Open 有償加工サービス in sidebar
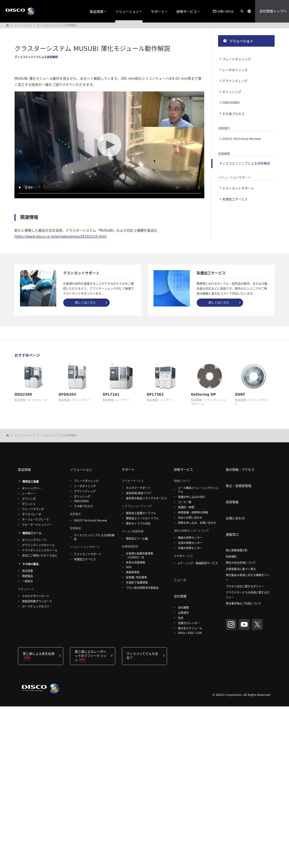This screenshot has height=868, width=289. pos(235,199)
